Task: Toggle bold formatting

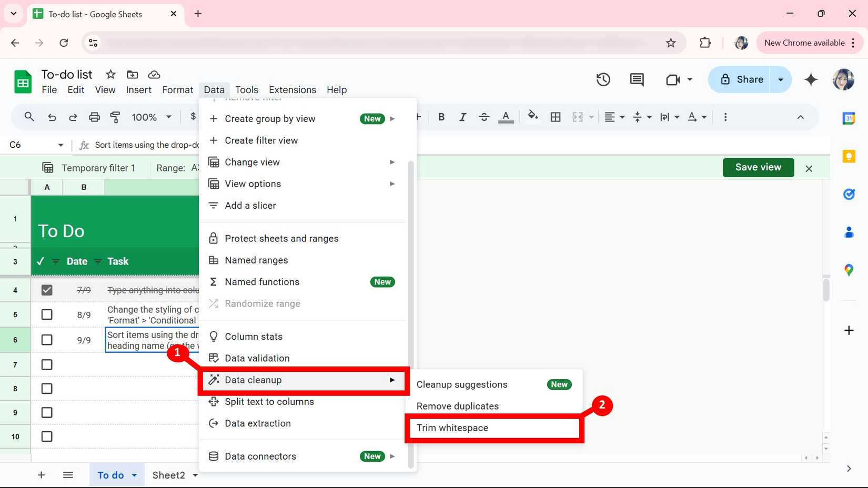Action: 441,117
